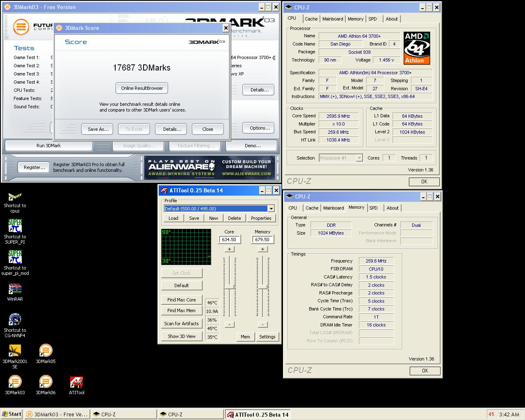The image size is (525, 420).
Task: Open the Online ResultBrowser
Action: click(142, 88)
